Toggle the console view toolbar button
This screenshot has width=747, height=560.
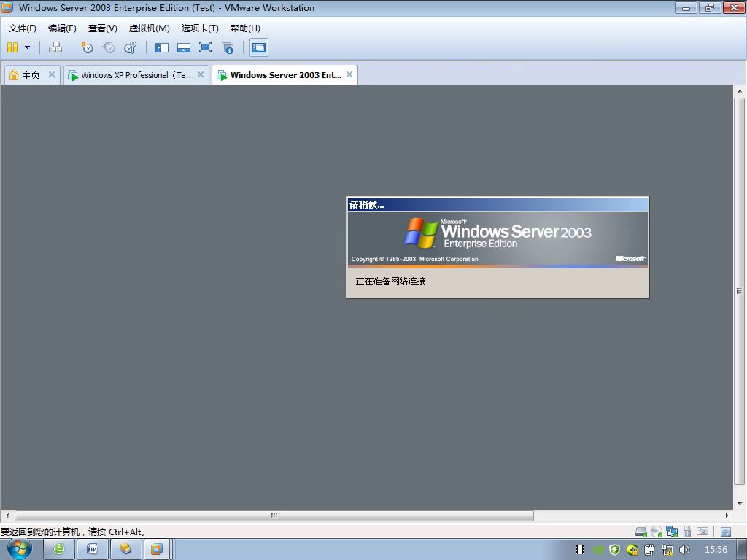tap(259, 47)
